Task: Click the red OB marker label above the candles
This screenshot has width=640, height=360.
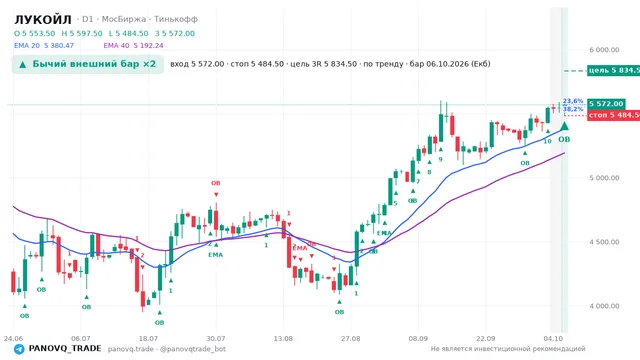Action: pyautogui.click(x=216, y=183)
